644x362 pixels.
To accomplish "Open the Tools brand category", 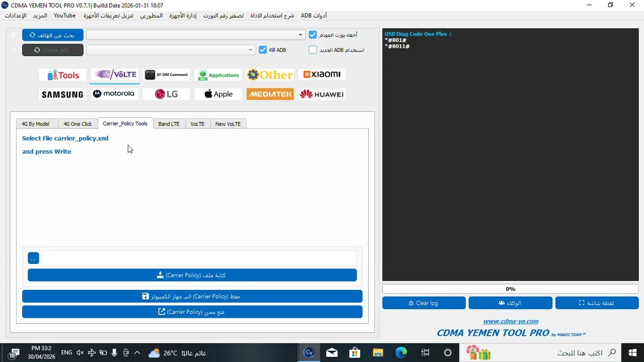I will pos(63,75).
